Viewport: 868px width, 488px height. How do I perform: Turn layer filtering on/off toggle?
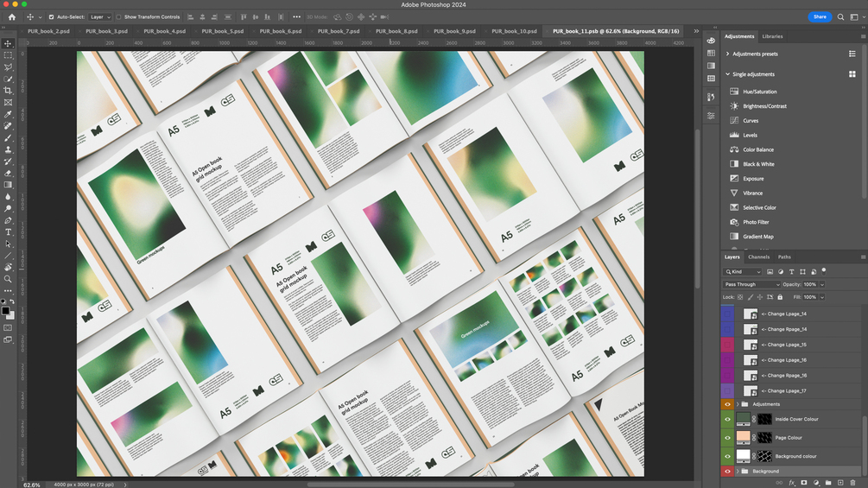(x=824, y=270)
